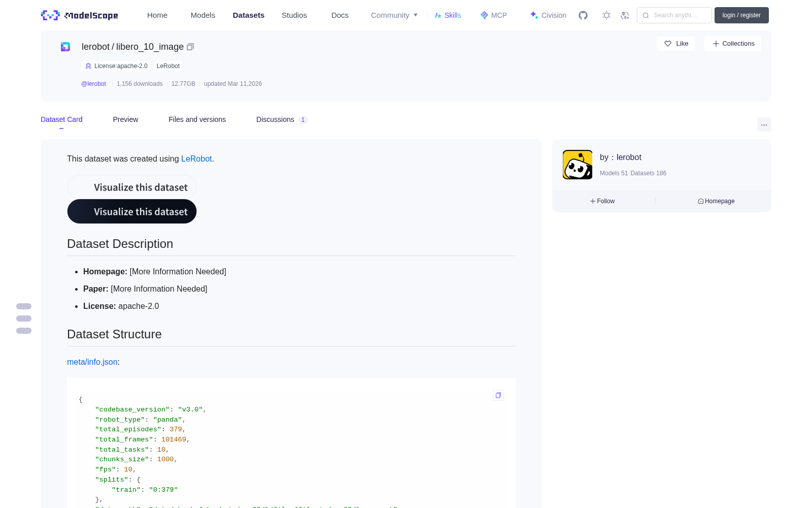The image size is (812, 508).
Task: Open the Studios menu item
Action: [294, 15]
